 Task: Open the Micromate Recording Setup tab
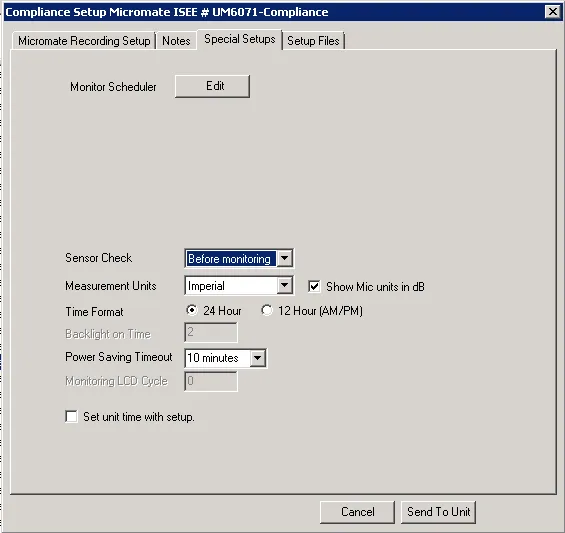coord(84,41)
